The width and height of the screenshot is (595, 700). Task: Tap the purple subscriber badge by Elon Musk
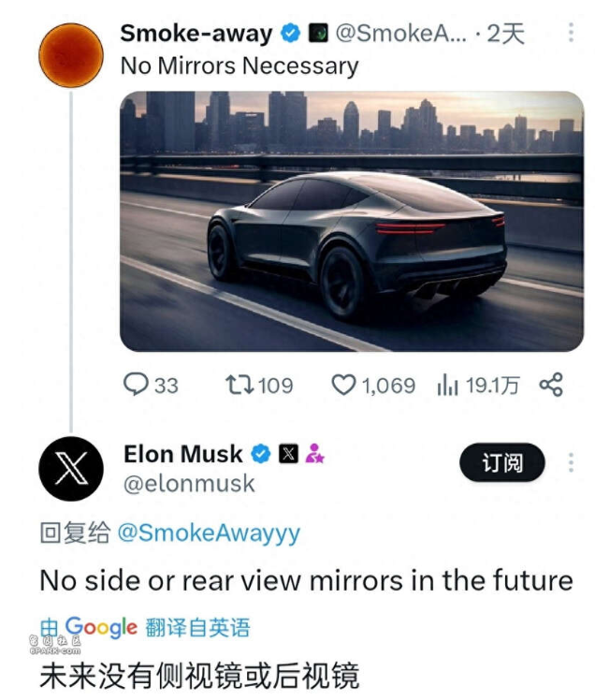click(314, 455)
